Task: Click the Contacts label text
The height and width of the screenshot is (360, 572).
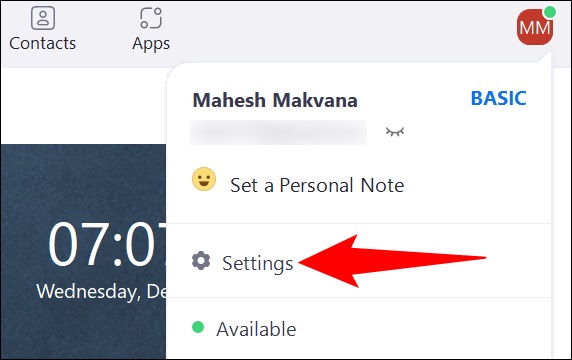Action: 43,43
